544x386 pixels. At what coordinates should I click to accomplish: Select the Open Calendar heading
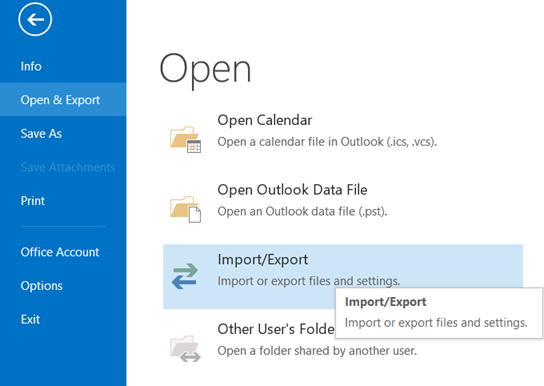[265, 120]
